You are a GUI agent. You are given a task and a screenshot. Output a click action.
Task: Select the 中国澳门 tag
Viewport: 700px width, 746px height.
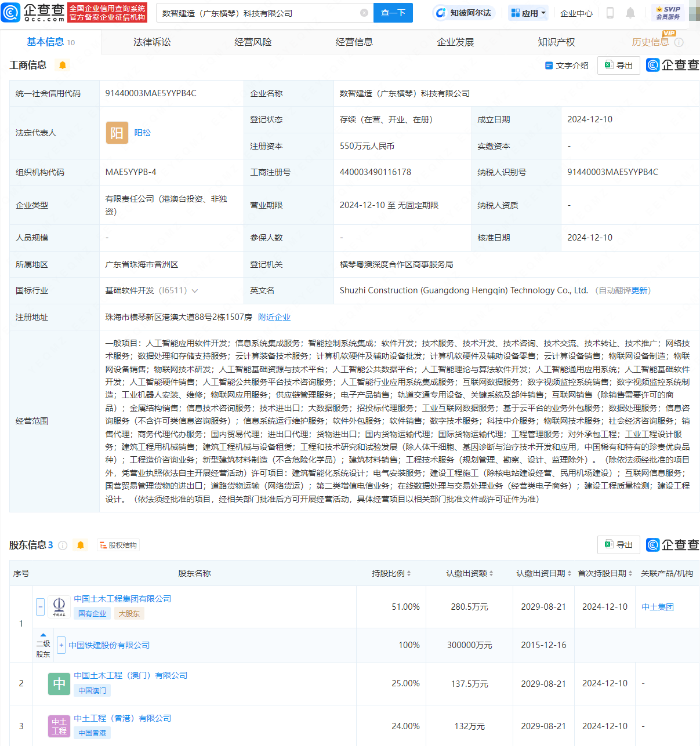tap(92, 690)
